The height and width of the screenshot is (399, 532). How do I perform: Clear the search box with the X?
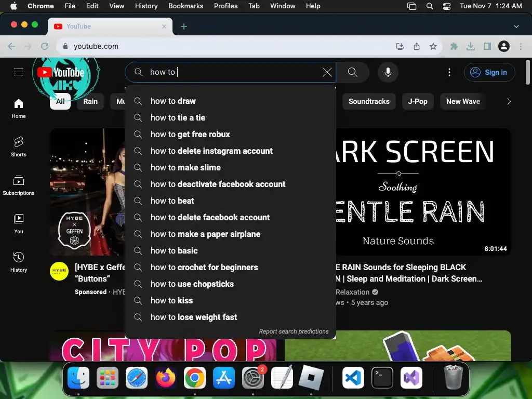click(x=327, y=72)
